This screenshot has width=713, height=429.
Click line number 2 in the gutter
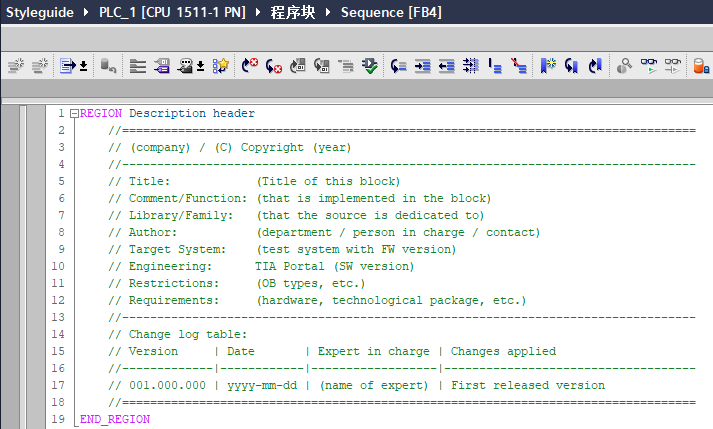61,130
